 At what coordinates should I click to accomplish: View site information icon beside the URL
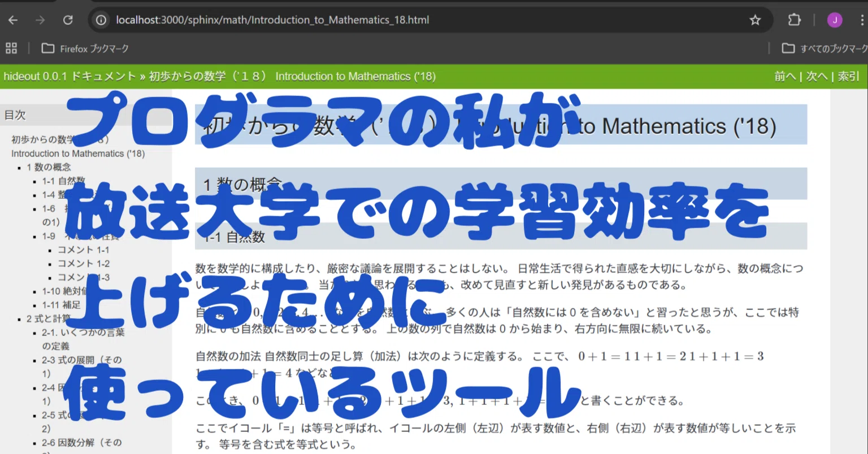(101, 20)
